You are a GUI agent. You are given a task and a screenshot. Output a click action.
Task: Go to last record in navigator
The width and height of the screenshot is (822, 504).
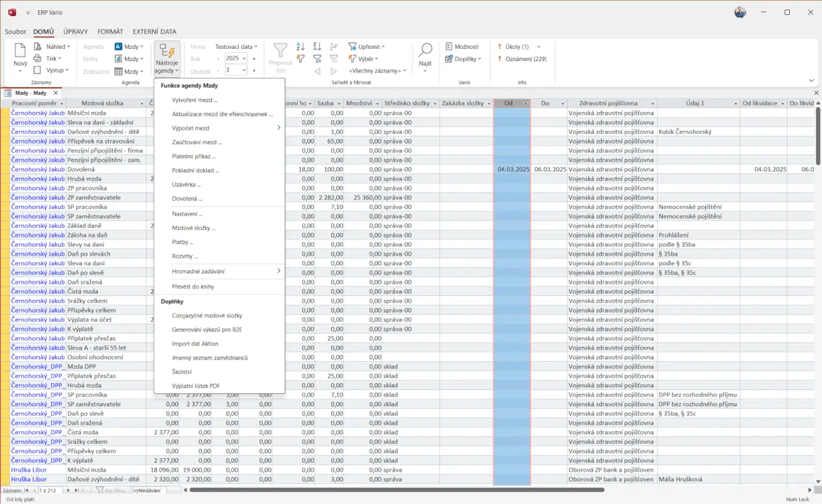[x=77, y=490]
